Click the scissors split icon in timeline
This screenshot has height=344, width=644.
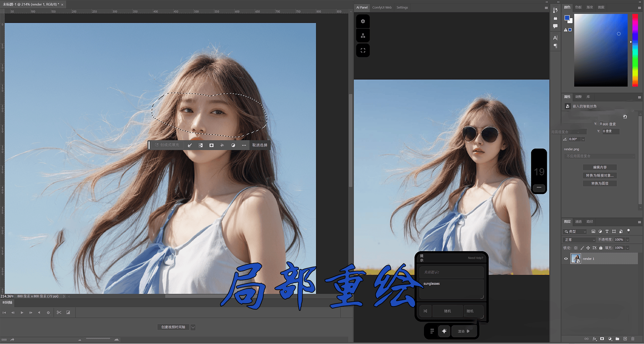pyautogui.click(x=59, y=312)
